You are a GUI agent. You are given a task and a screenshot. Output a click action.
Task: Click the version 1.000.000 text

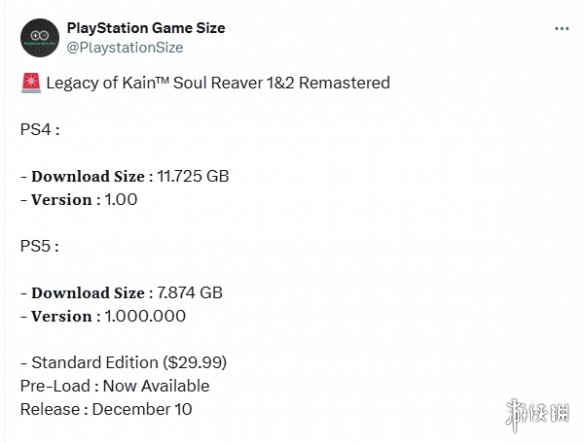click(x=145, y=316)
